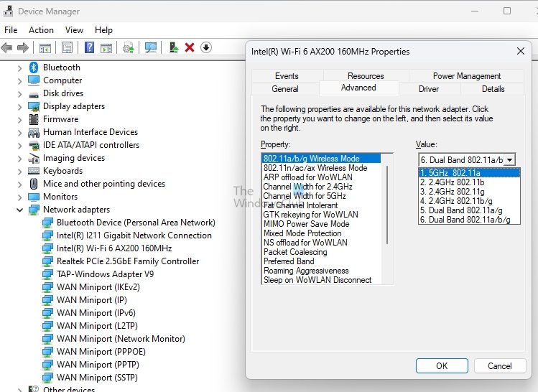The image size is (538, 392).
Task: Select '6. Dual Band 802.11a/b/g' option
Action: point(469,220)
